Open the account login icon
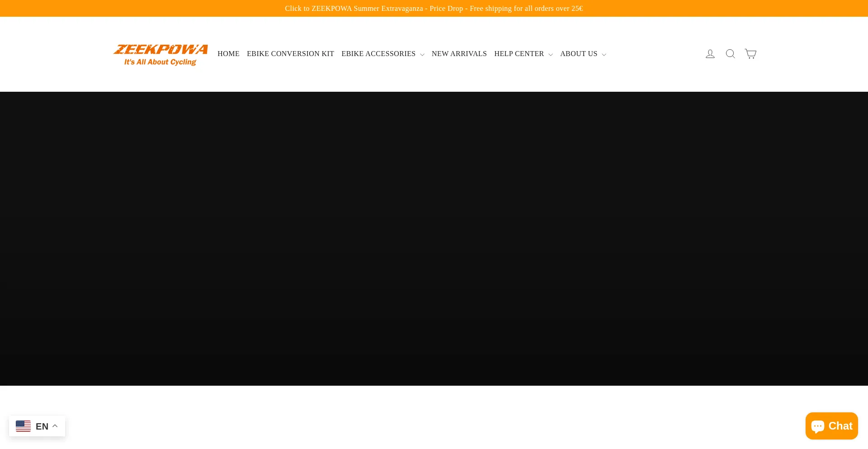868x449 pixels. [x=710, y=54]
